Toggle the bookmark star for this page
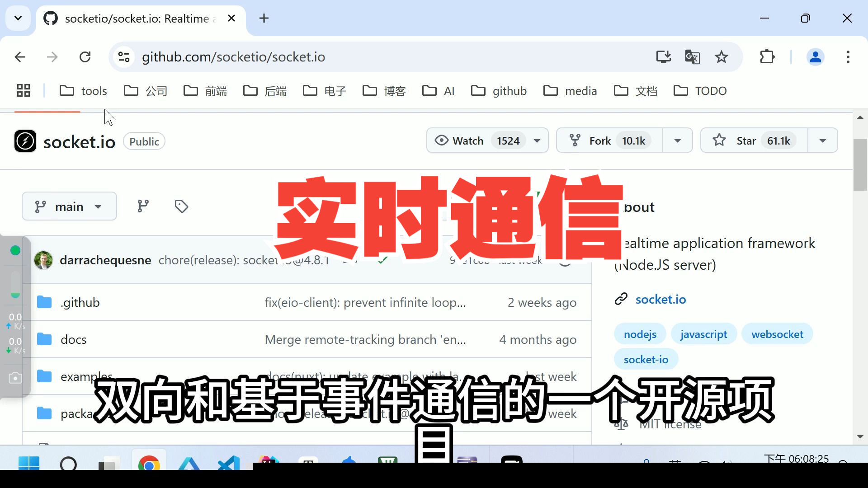This screenshot has height=488, width=868. [x=722, y=57]
